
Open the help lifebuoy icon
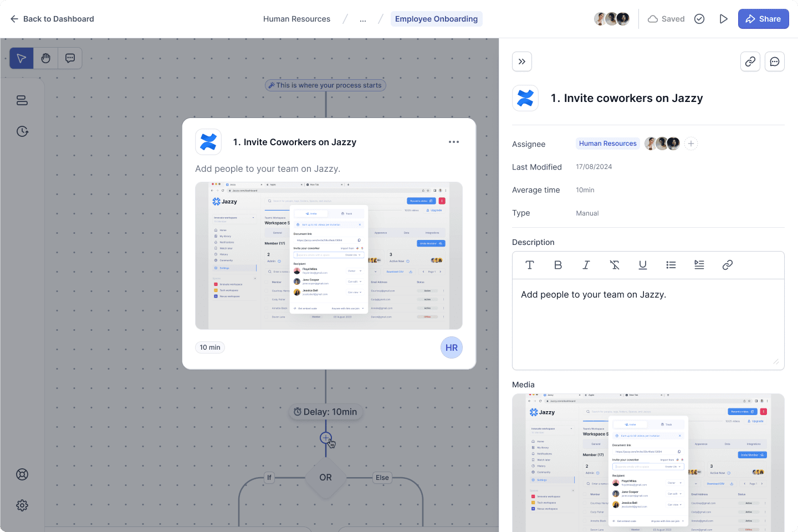coord(22,474)
